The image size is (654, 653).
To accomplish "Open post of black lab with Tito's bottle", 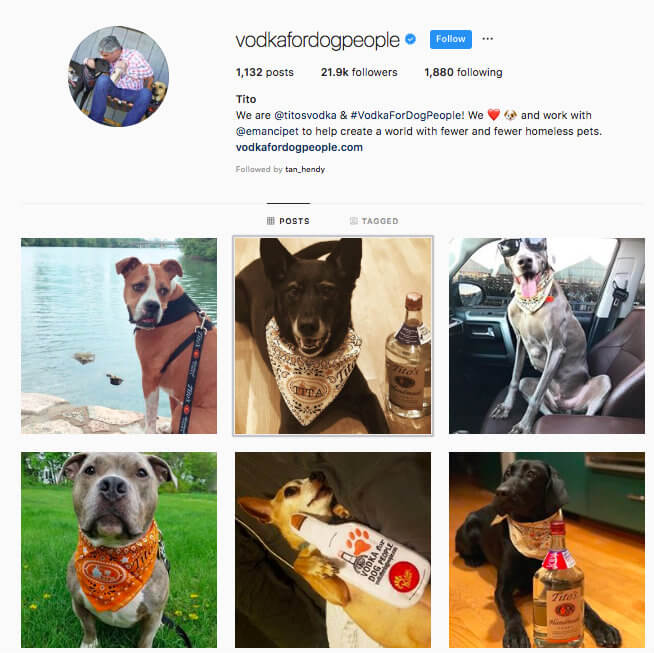I will click(x=547, y=550).
